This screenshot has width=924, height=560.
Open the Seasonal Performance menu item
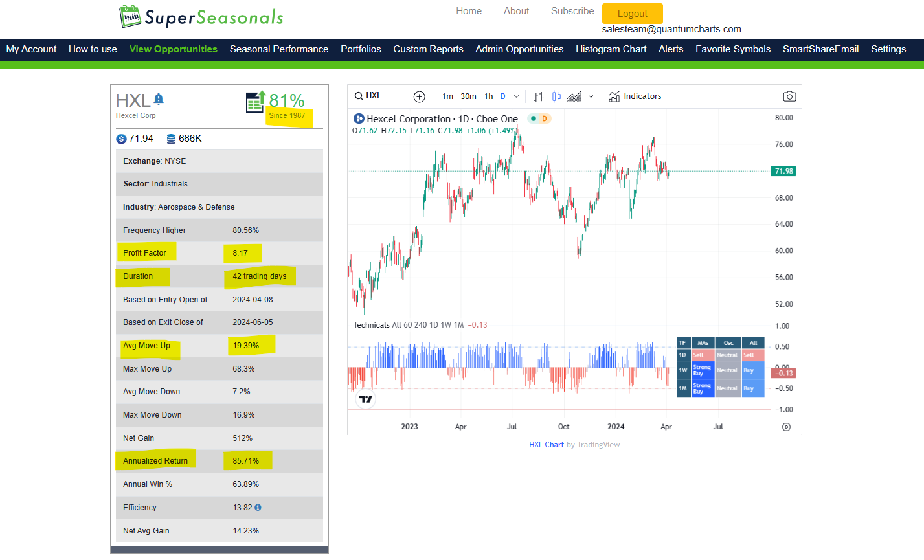pyautogui.click(x=279, y=49)
